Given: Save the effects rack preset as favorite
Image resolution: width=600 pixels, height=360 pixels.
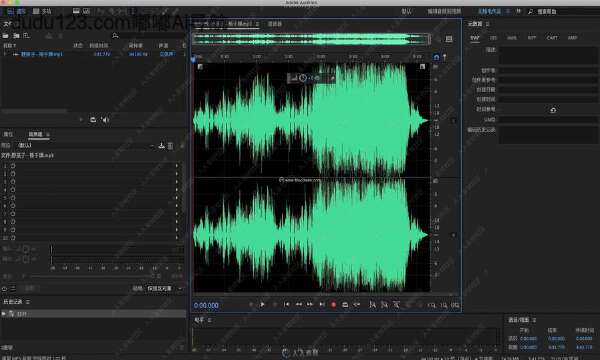Looking at the screenshot, I should [x=161, y=145].
